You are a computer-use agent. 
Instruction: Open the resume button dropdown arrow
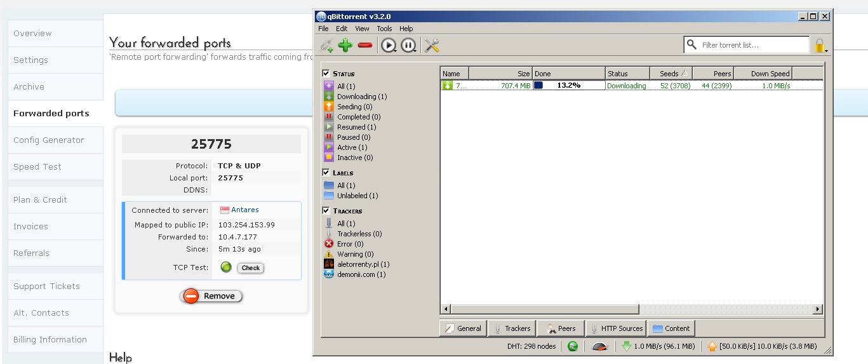(396, 51)
